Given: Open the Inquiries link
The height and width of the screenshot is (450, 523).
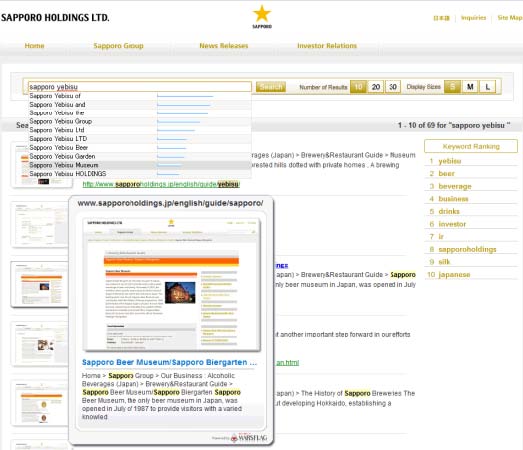Looking at the screenshot, I should (473, 18).
